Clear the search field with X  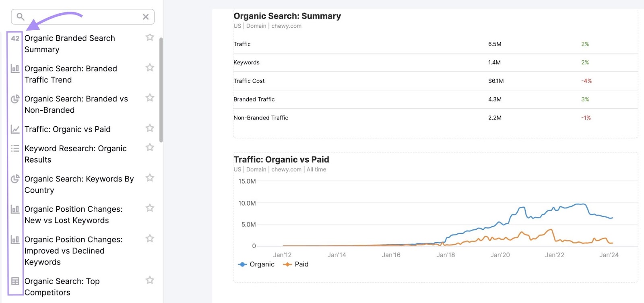(x=146, y=17)
